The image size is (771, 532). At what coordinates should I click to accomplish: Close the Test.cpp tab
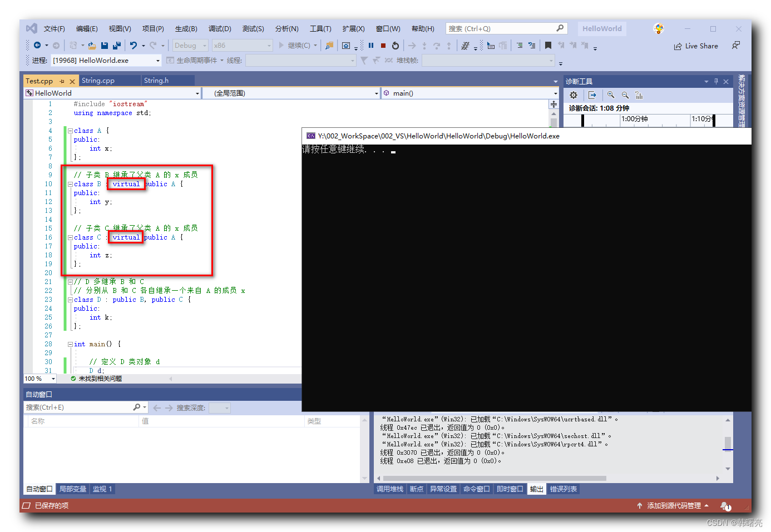(72, 81)
